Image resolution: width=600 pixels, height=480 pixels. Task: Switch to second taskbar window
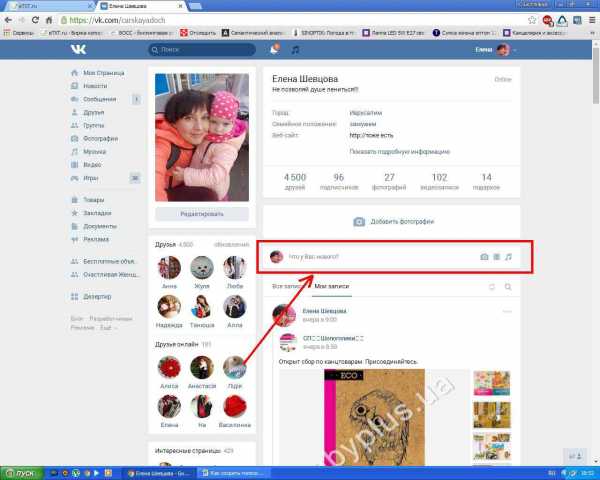point(234,473)
